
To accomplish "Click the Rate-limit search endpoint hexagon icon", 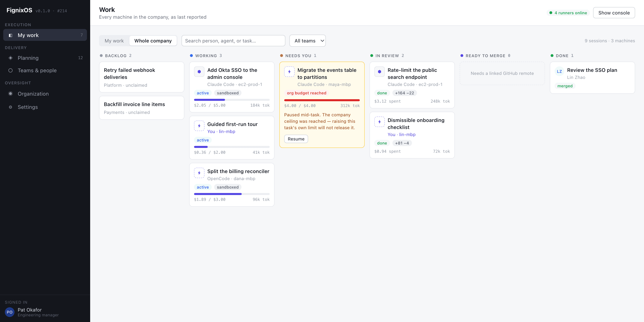I will (380, 71).
